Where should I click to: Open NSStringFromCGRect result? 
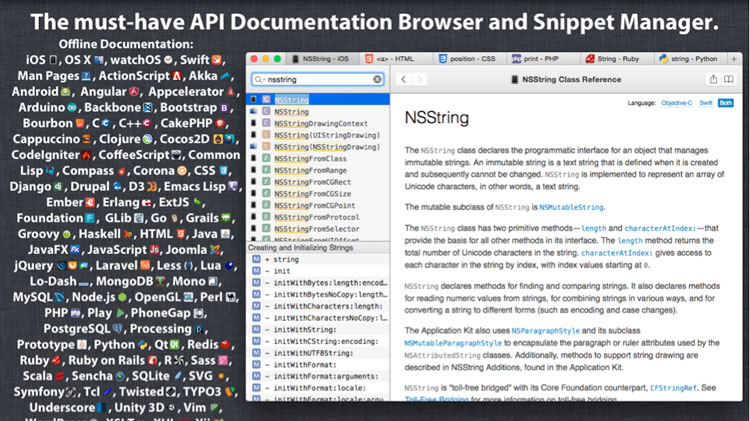(318, 182)
